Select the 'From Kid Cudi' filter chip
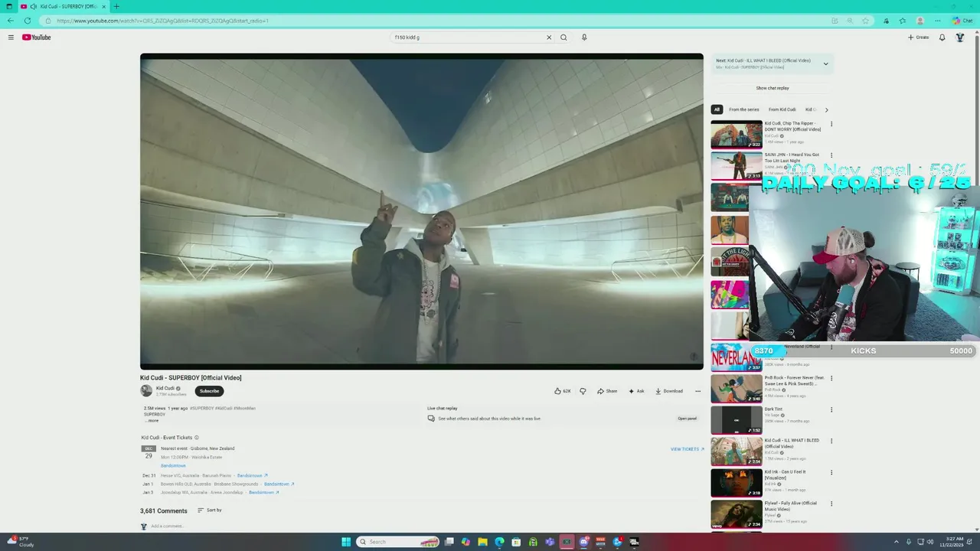Screen dimensions: 980x551 [x=782, y=109]
